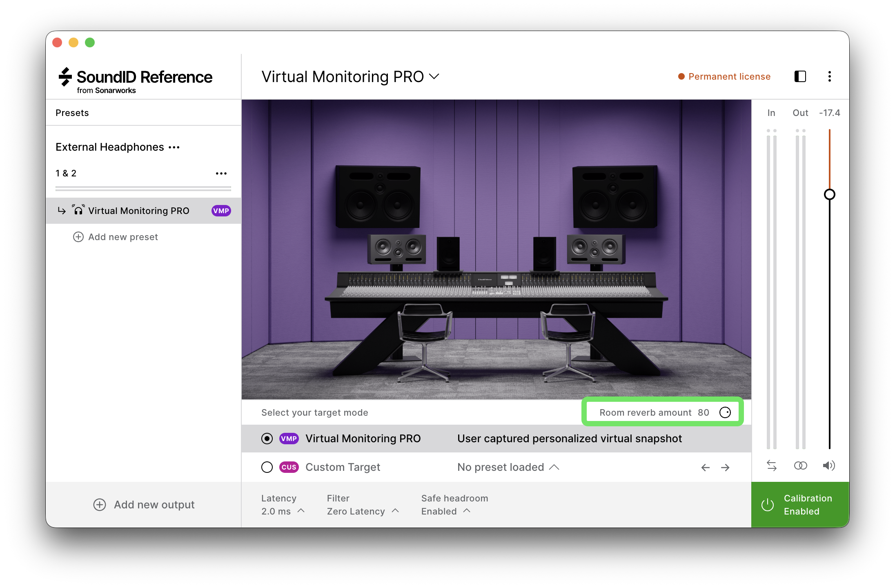Open External Headphones more options
Screen dimensions: 895x588
(x=174, y=147)
